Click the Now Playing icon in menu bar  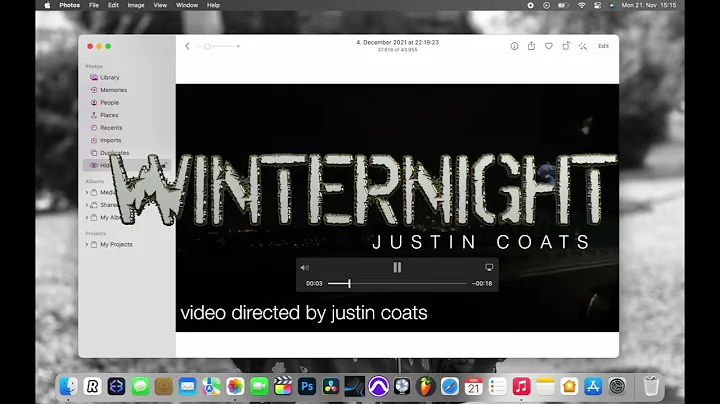click(546, 6)
